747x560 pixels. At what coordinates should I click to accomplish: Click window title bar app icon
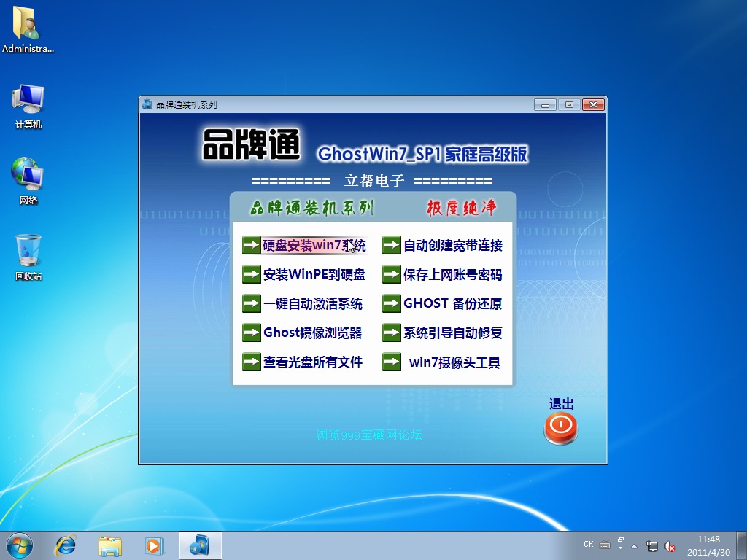point(147,104)
